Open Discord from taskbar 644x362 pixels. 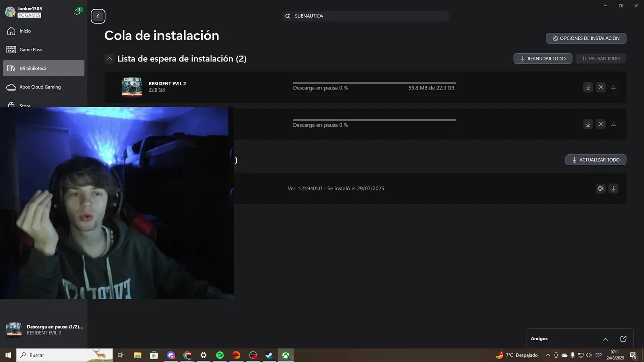(x=171, y=355)
